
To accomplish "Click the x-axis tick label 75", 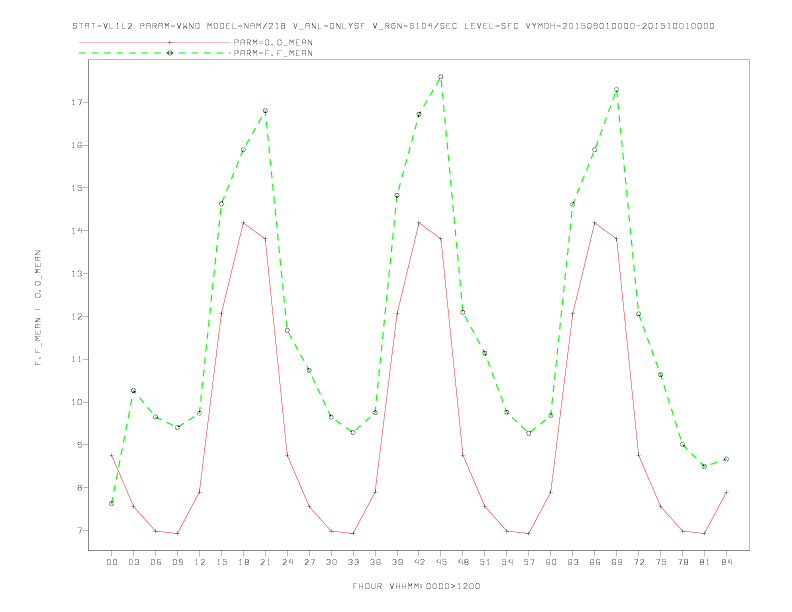I will (661, 562).
